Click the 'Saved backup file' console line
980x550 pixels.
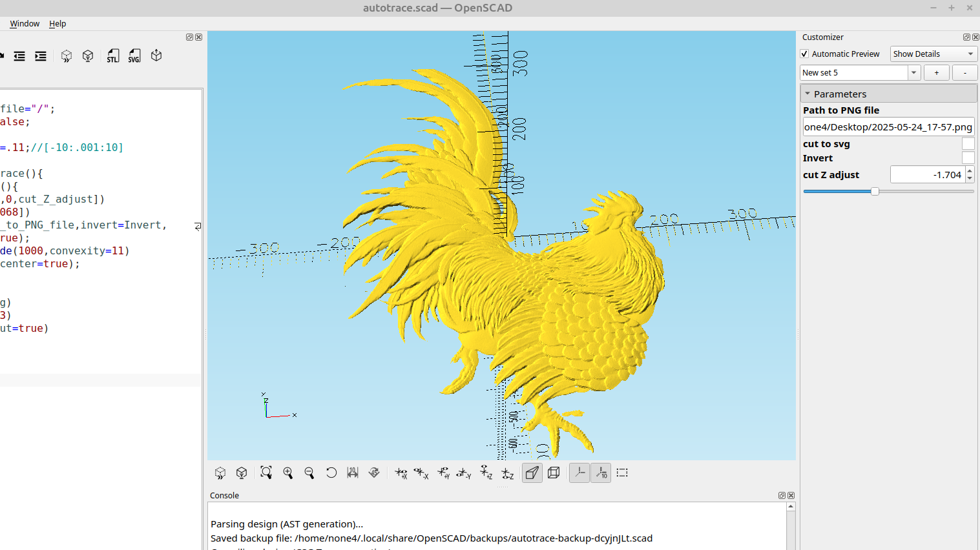[x=432, y=538]
